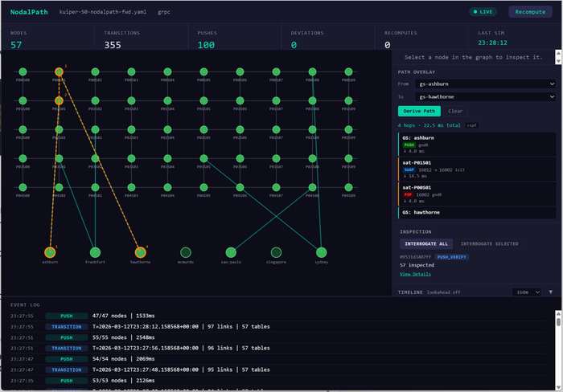Click the 57 inspected result text

point(417,265)
